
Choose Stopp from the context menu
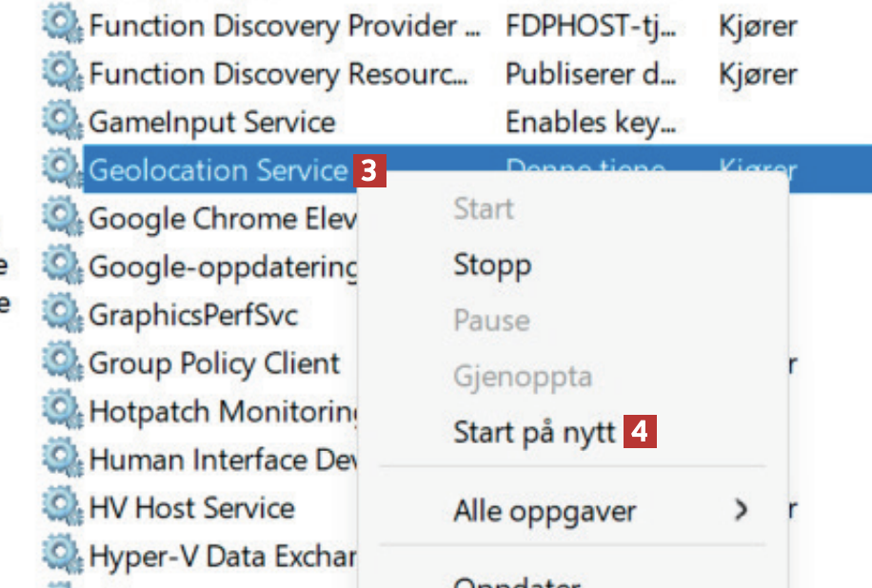coord(492,265)
